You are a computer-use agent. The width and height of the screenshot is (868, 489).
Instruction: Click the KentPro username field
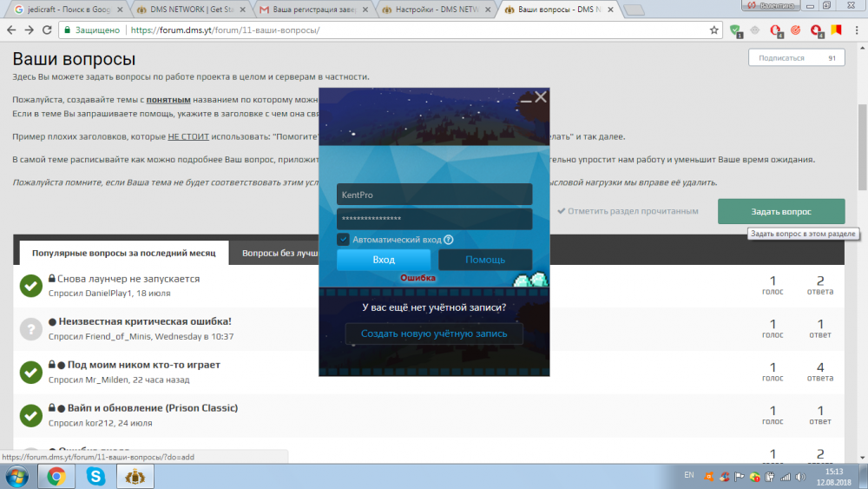coord(434,195)
